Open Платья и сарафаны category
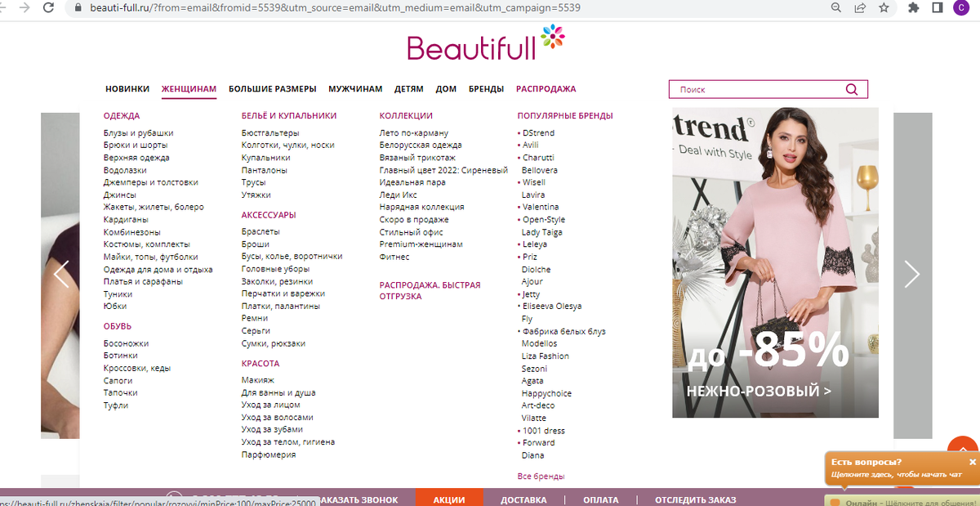Image resolution: width=980 pixels, height=506 pixels. (x=143, y=281)
